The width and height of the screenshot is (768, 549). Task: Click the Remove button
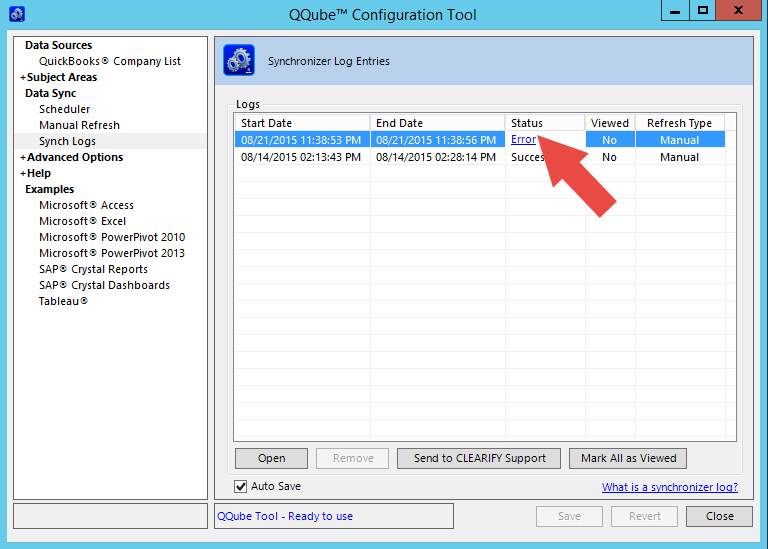(353, 458)
